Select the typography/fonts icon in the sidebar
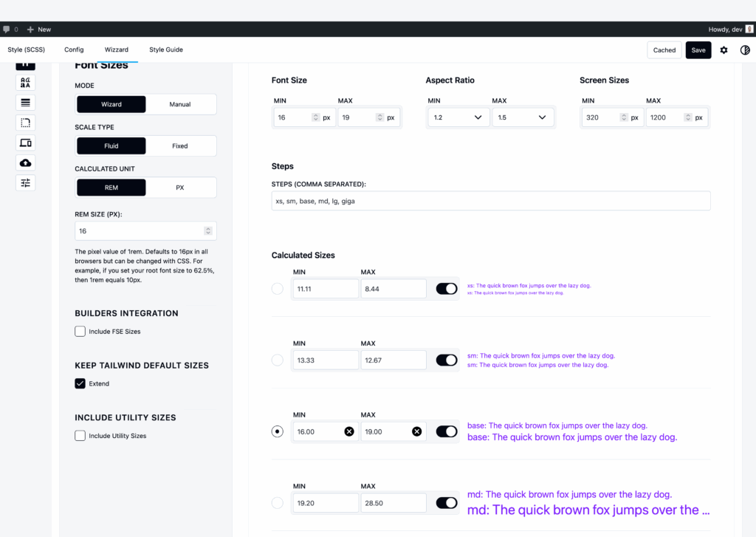This screenshot has width=756, height=537. click(25, 82)
